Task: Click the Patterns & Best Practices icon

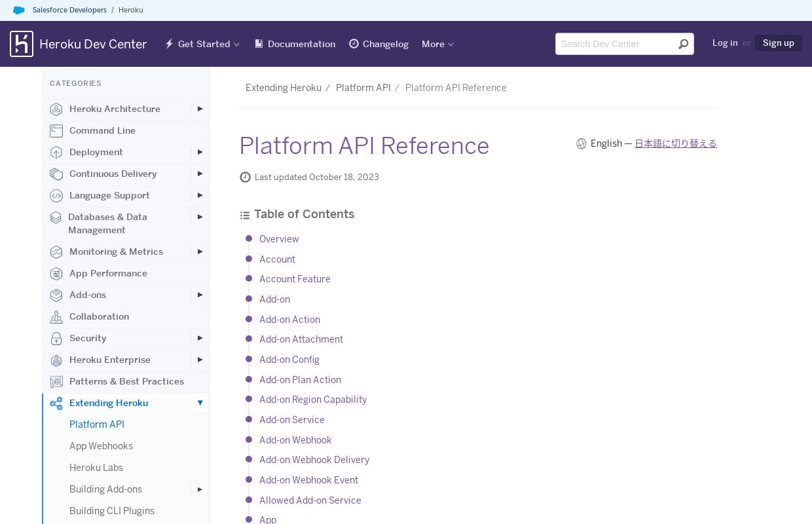Action: [x=56, y=382]
